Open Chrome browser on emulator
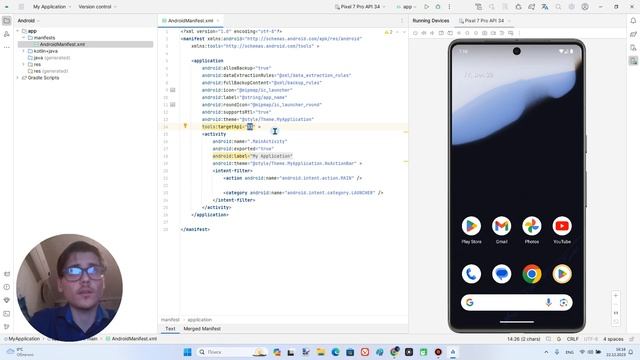Viewport: 640px width, 360px height. click(x=532, y=274)
